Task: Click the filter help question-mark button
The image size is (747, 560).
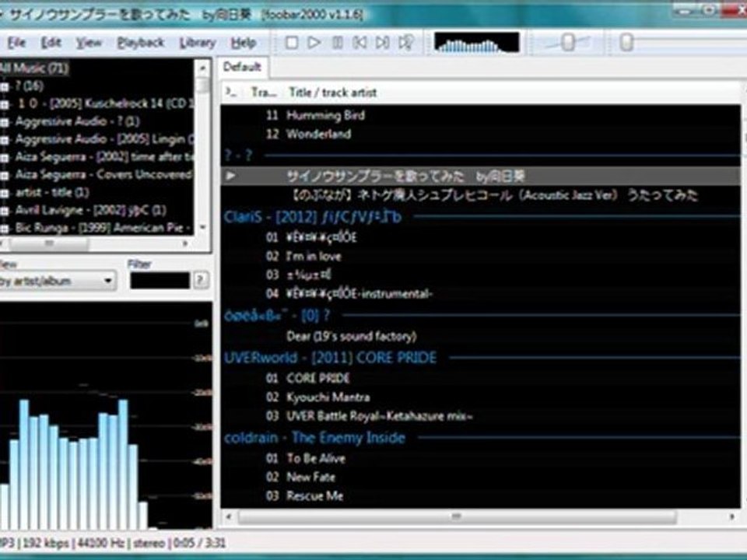Action: tap(201, 280)
